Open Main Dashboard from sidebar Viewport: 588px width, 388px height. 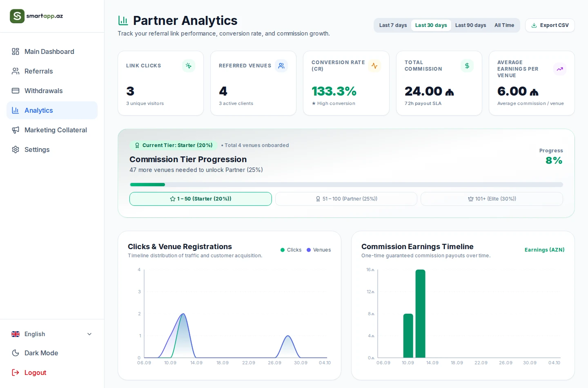click(x=52, y=51)
